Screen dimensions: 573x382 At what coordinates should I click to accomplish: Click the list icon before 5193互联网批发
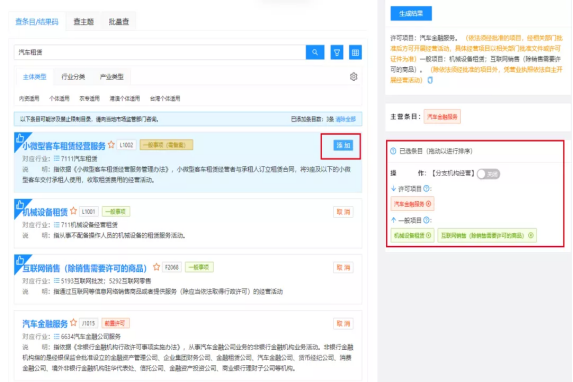click(x=57, y=281)
